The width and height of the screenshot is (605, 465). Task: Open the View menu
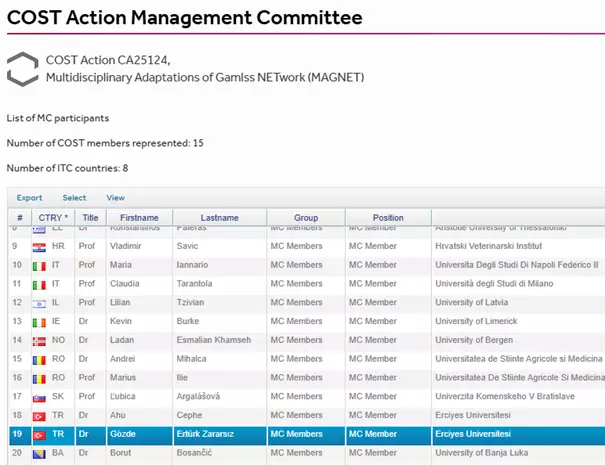pos(116,198)
